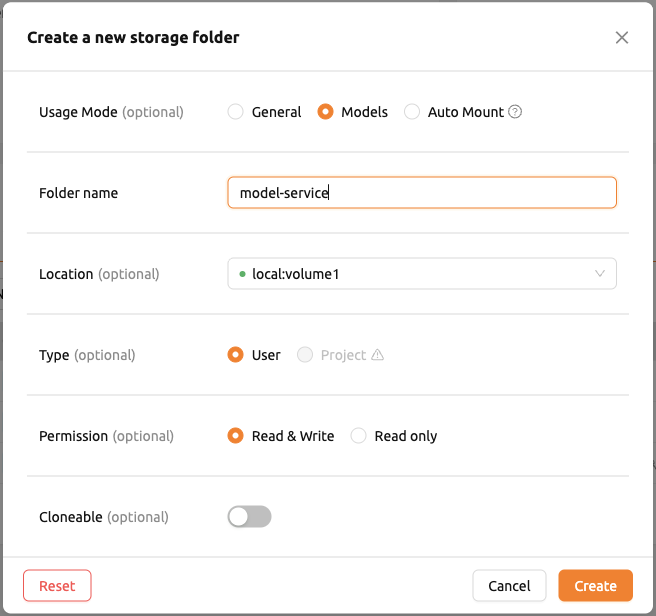Click the Auto Mount help question icon
This screenshot has width=656, height=616.
point(515,112)
